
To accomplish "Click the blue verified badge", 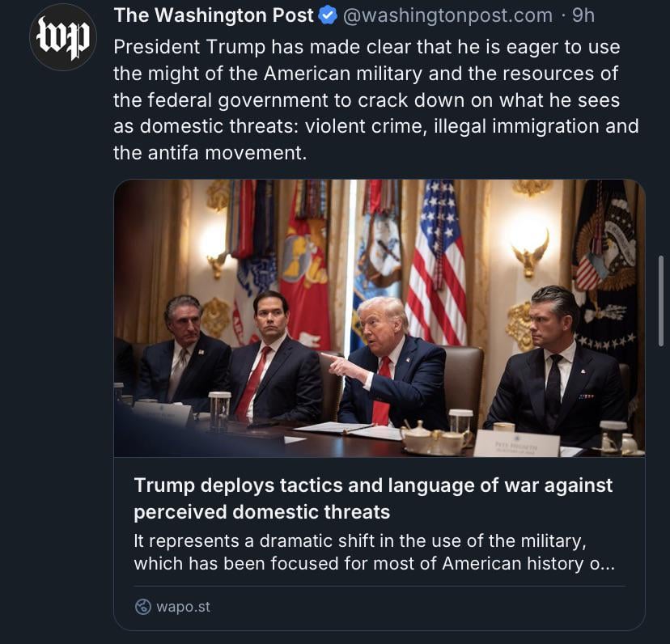I will pyautogui.click(x=328, y=16).
